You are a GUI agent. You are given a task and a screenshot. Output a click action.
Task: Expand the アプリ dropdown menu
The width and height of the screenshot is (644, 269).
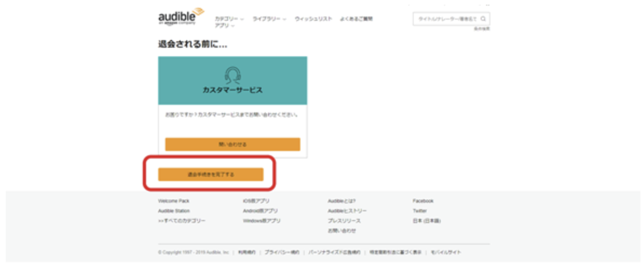pyautogui.click(x=224, y=26)
